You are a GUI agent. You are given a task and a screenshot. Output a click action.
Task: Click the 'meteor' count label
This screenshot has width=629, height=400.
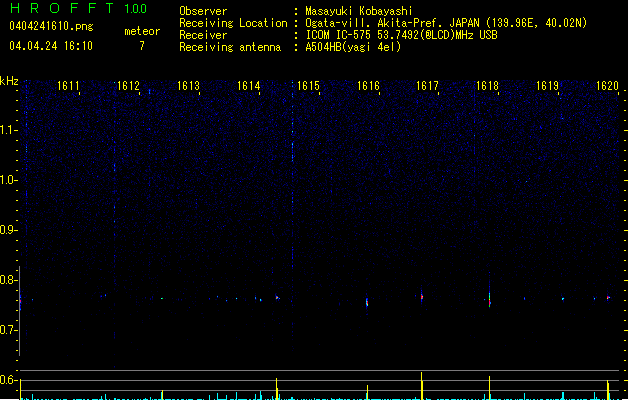(142, 31)
